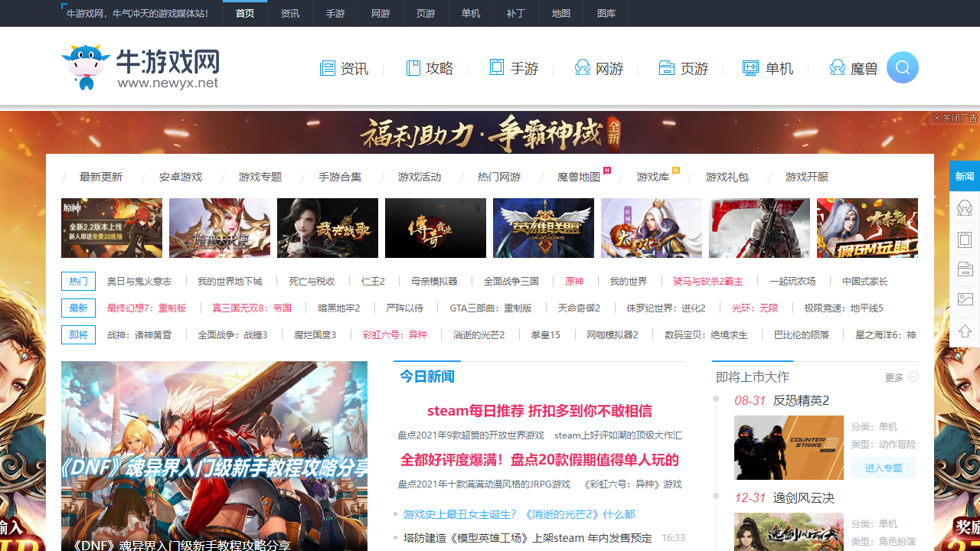Open 游戏礼包 category link
This screenshot has height=551, width=980.
click(x=727, y=177)
